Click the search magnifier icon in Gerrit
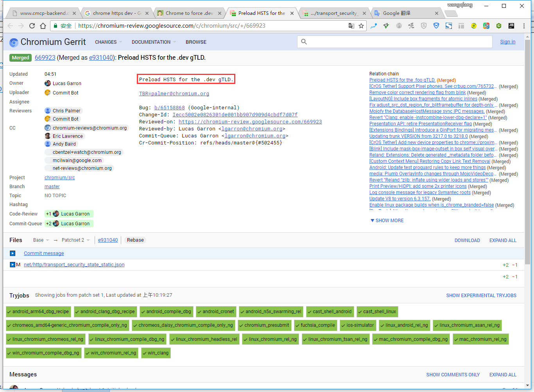534x392 pixels. click(304, 42)
